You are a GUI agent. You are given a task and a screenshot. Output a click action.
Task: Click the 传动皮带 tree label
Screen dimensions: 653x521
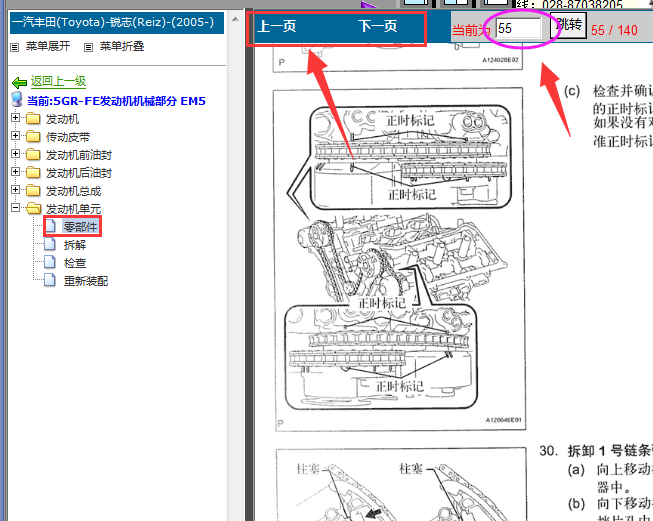68,137
